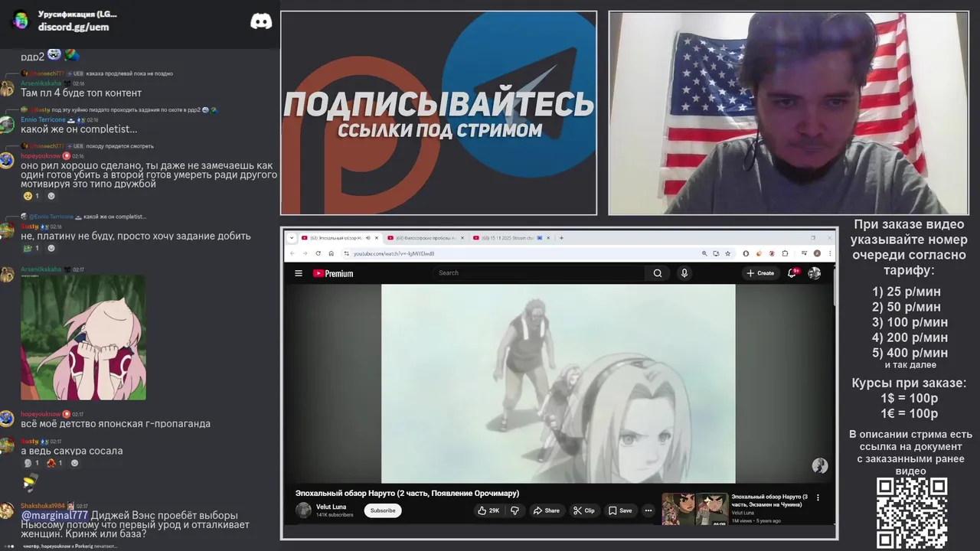The height and width of the screenshot is (551, 980).
Task: Open the browser tab search dropdown arrow
Action: click(291, 238)
